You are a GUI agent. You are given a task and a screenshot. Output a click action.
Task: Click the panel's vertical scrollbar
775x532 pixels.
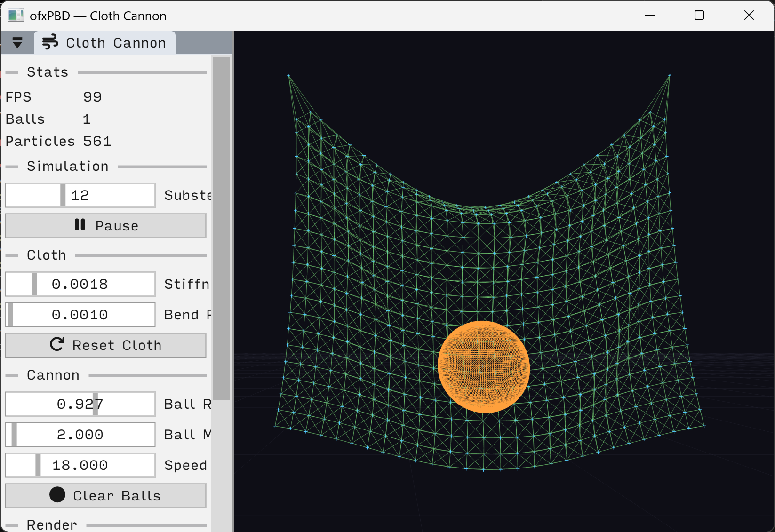pyautogui.click(x=221, y=228)
